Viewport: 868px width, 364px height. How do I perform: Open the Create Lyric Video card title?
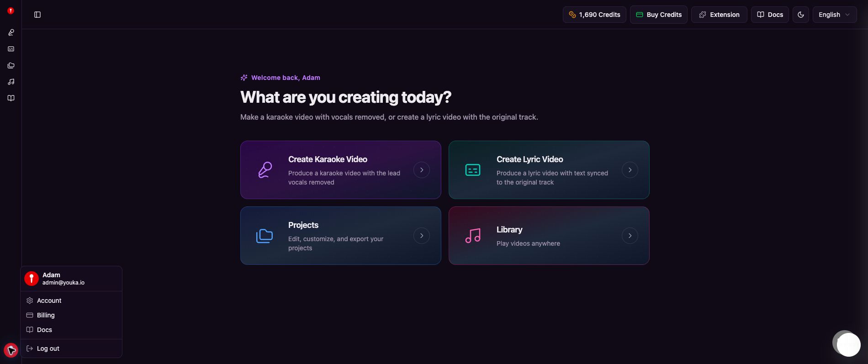click(529, 159)
